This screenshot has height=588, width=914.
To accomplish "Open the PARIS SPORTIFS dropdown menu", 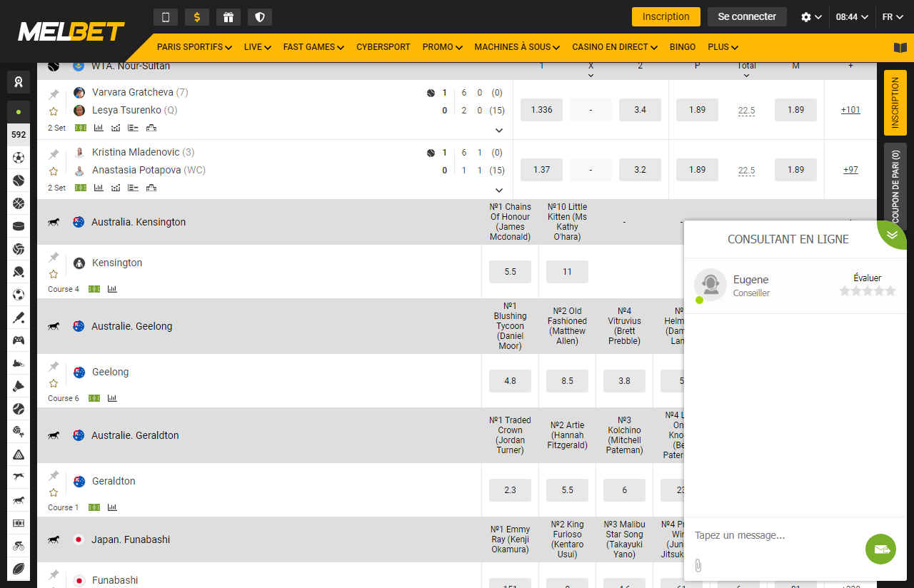I will click(x=194, y=47).
